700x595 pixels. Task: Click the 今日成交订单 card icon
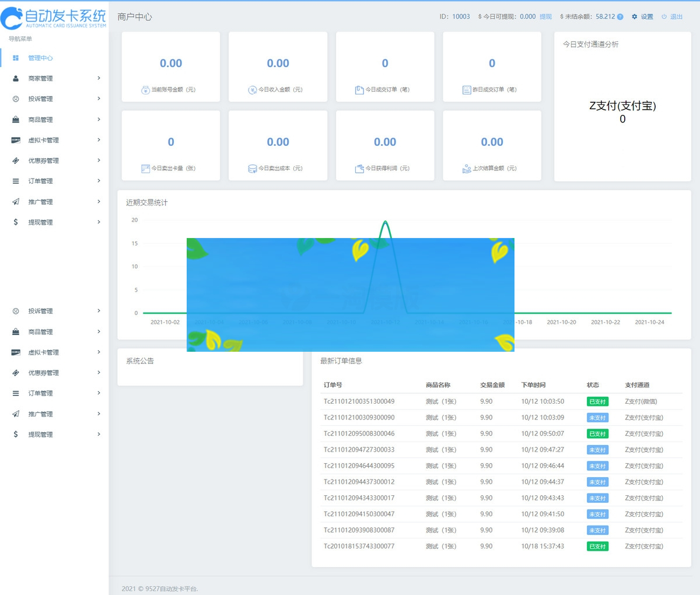click(359, 90)
